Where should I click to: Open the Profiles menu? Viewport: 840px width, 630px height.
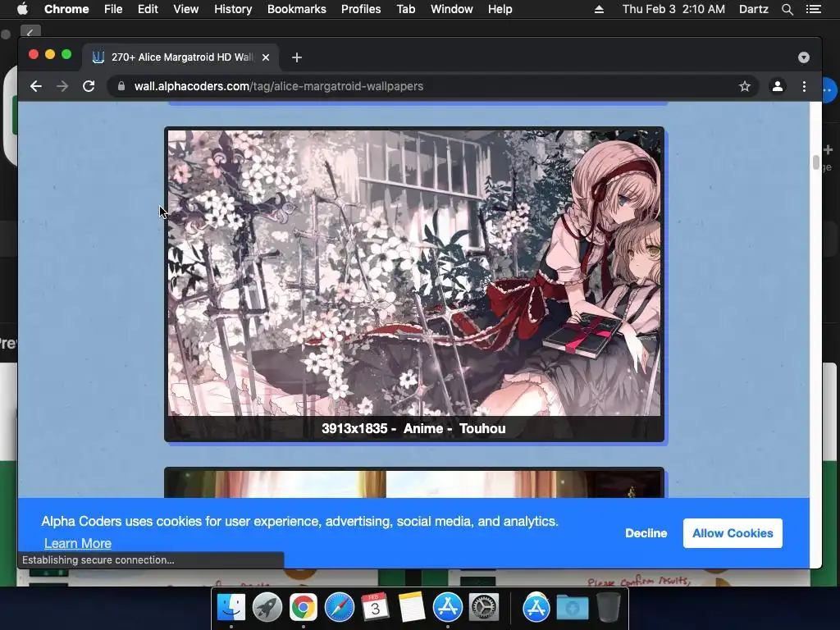coord(361,9)
